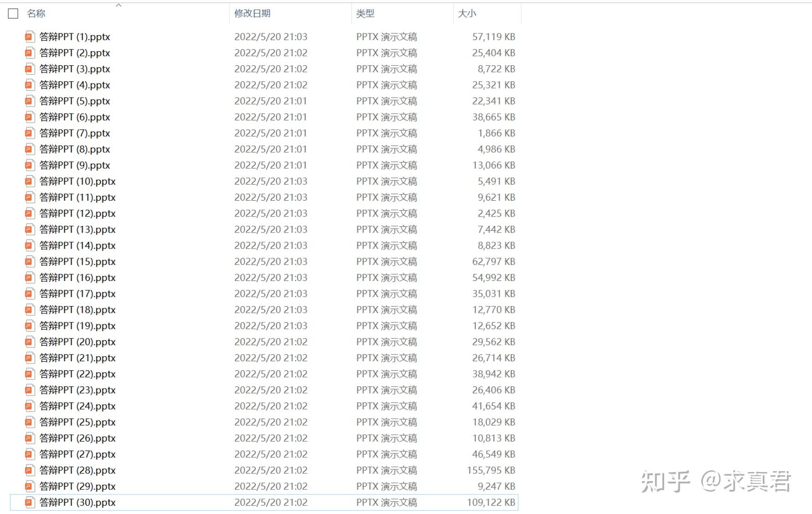Click the file type of 答辩PPT (18).pptx

(x=386, y=310)
